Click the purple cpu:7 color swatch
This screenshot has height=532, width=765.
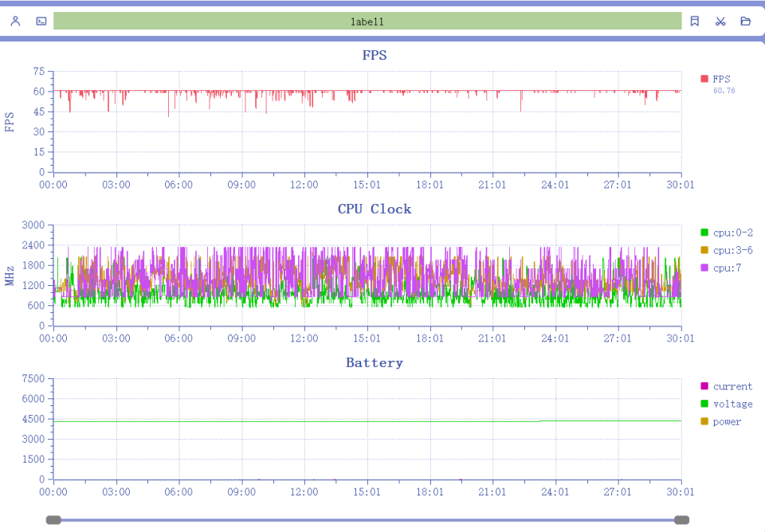(704, 268)
